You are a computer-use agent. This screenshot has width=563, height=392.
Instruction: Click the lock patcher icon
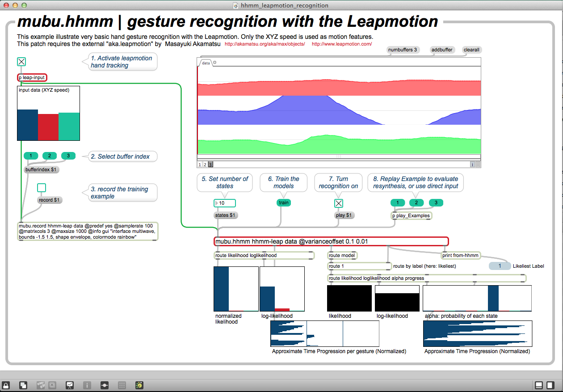point(6,385)
